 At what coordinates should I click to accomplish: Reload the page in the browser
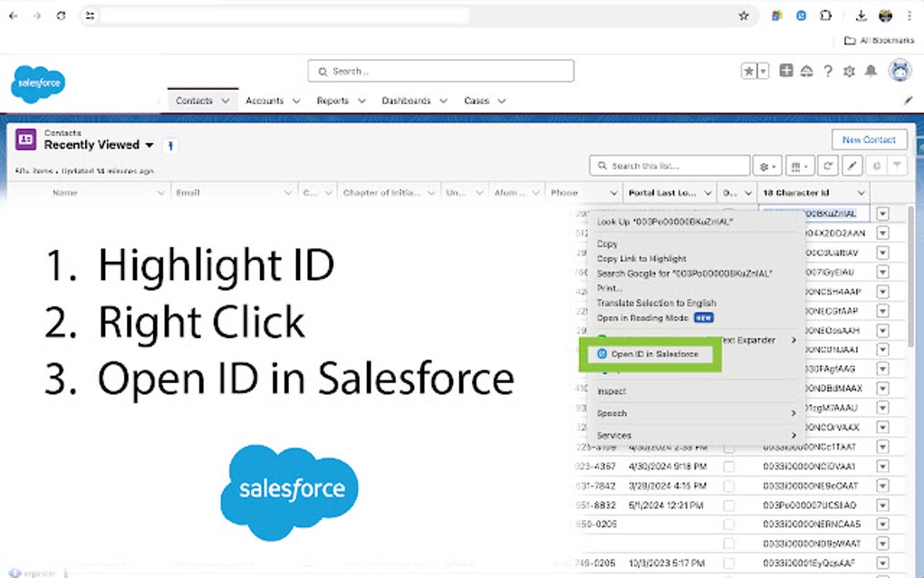tap(61, 16)
